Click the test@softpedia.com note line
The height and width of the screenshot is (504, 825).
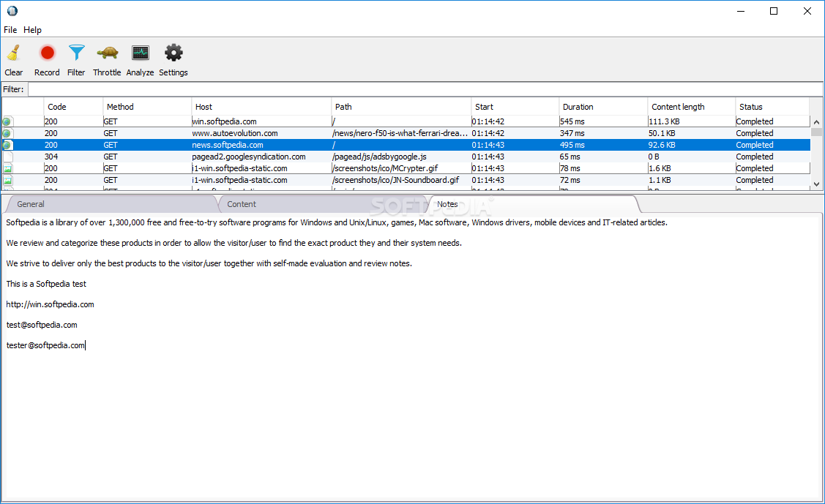(x=42, y=325)
